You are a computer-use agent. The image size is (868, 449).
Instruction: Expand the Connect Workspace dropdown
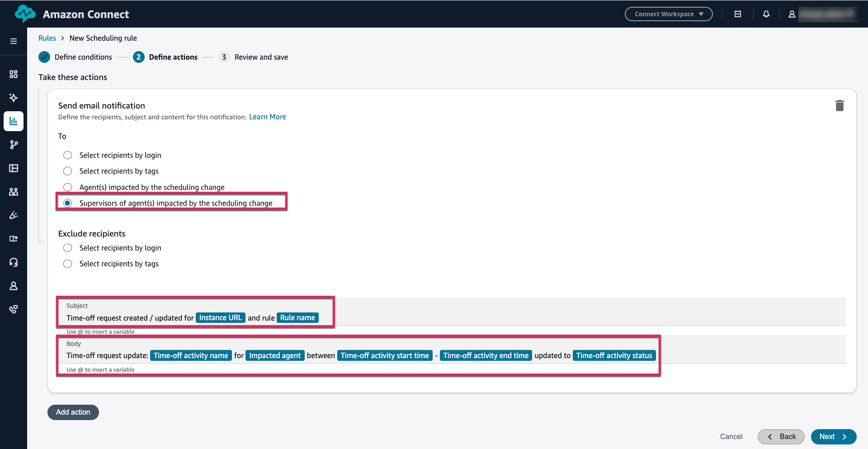(669, 14)
